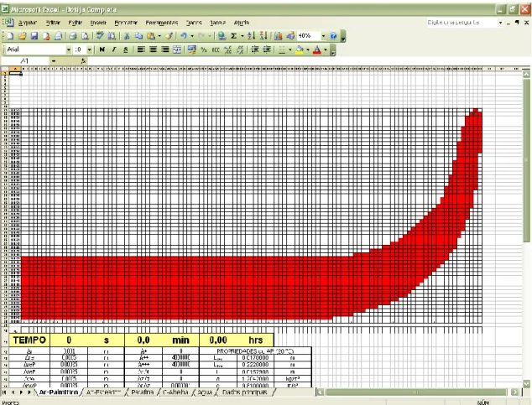Open the AutoSum functions dropdown arrow
532x405 pixels.
[x=243, y=36]
